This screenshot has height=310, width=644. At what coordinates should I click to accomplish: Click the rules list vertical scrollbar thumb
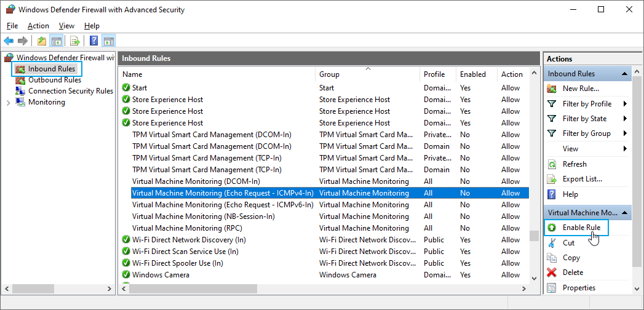coord(534,236)
